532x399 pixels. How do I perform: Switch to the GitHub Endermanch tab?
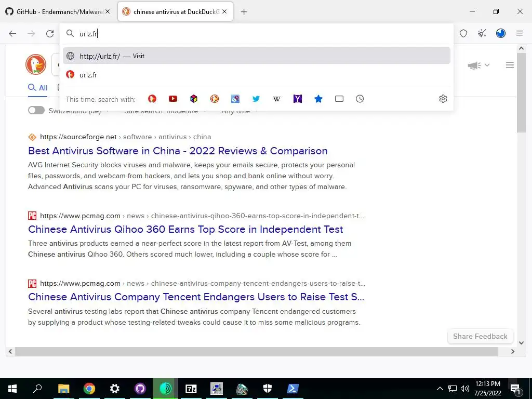point(58,11)
